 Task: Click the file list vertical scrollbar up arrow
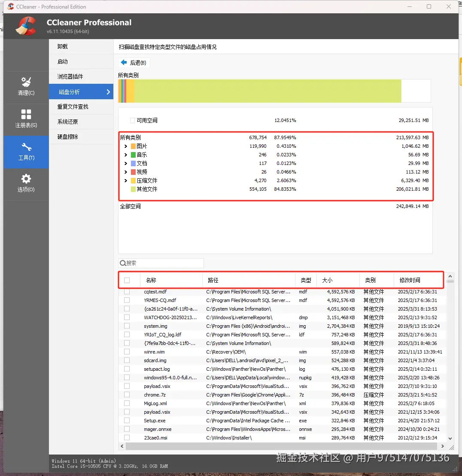(450, 276)
